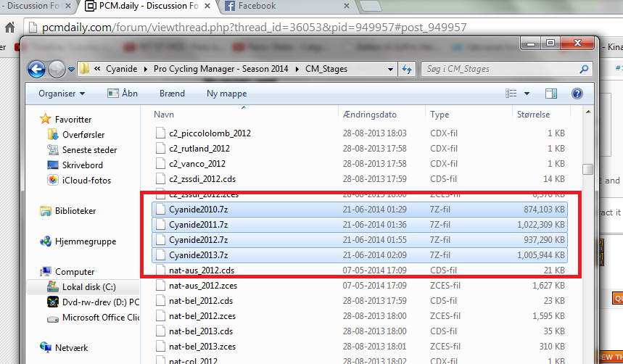Image resolution: width=623 pixels, height=364 pixels.
Task: Open the Åbn toolbar button
Action: point(122,94)
